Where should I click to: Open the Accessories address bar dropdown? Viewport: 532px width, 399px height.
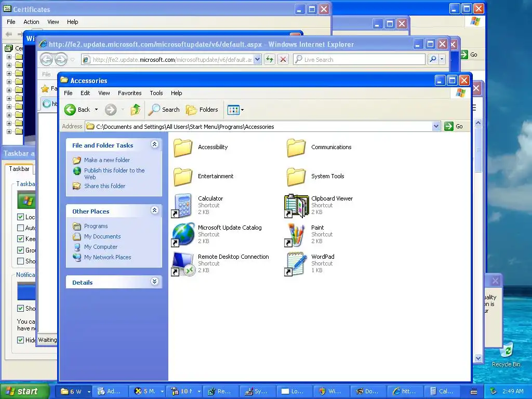(x=436, y=127)
